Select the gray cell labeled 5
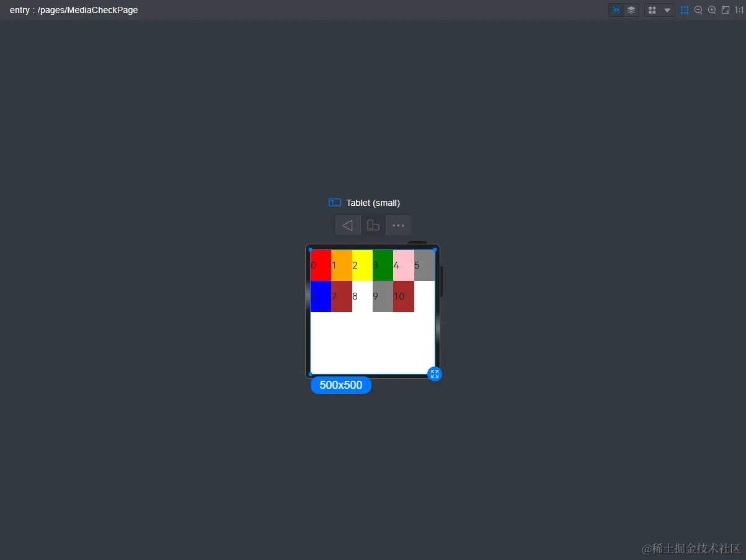The width and height of the screenshot is (746, 560). click(424, 265)
